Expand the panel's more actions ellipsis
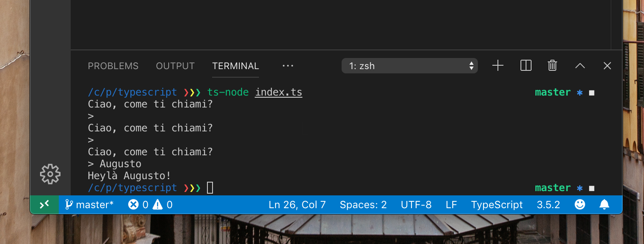Screen dimensions: 644x244 coord(288,66)
